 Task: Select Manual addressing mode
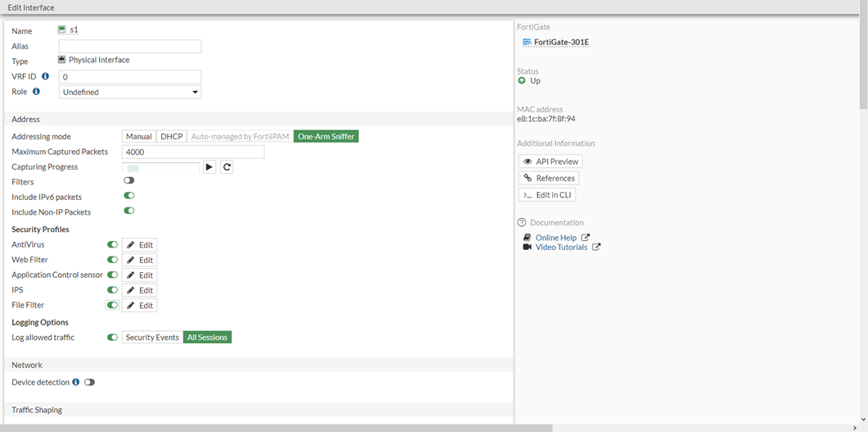pos(138,137)
